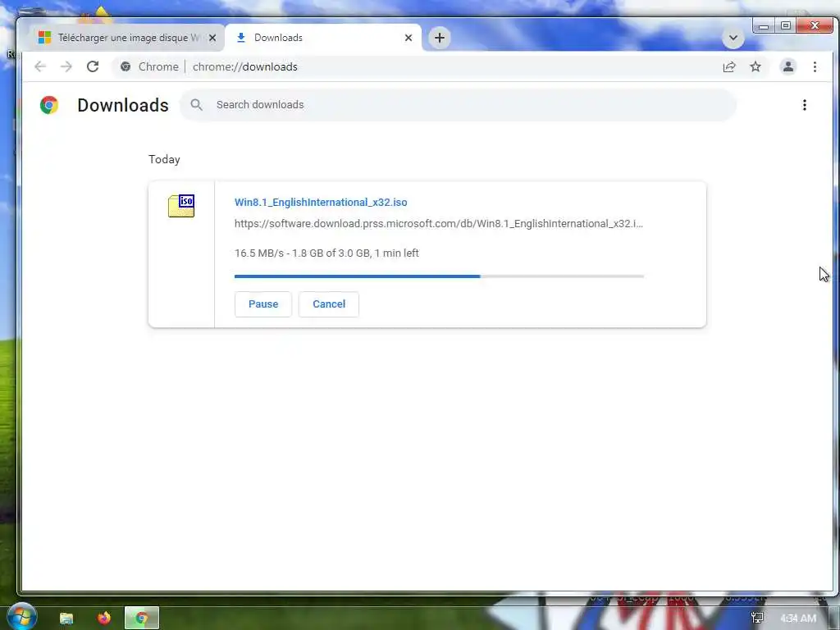Open Windows Explorer from the taskbar
840x630 pixels.
tap(66, 619)
